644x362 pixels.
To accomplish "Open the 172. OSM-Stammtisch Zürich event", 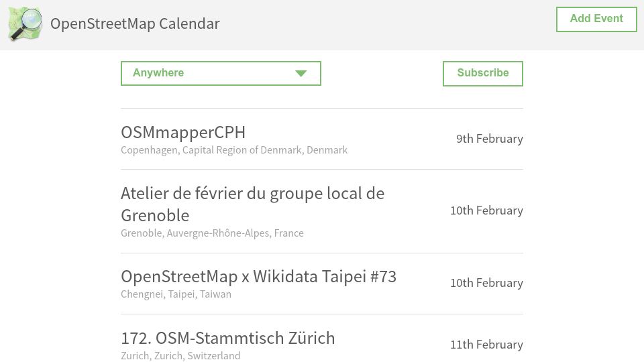I will 228,338.
